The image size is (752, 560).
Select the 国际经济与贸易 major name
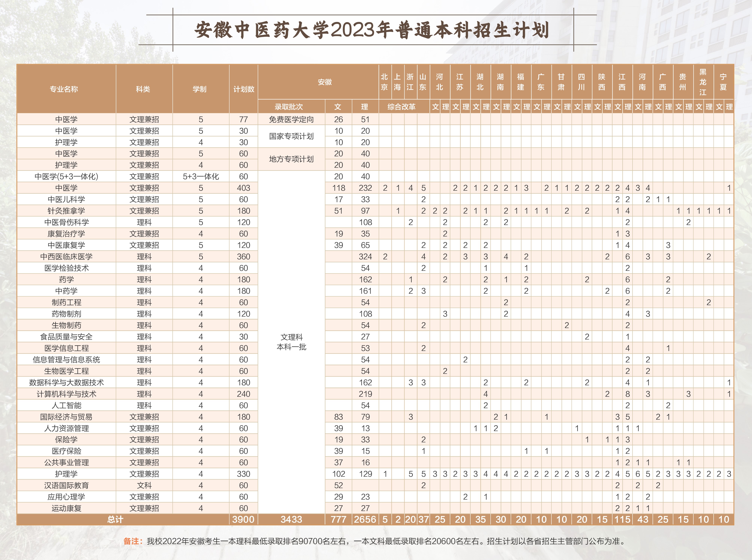click(x=66, y=417)
